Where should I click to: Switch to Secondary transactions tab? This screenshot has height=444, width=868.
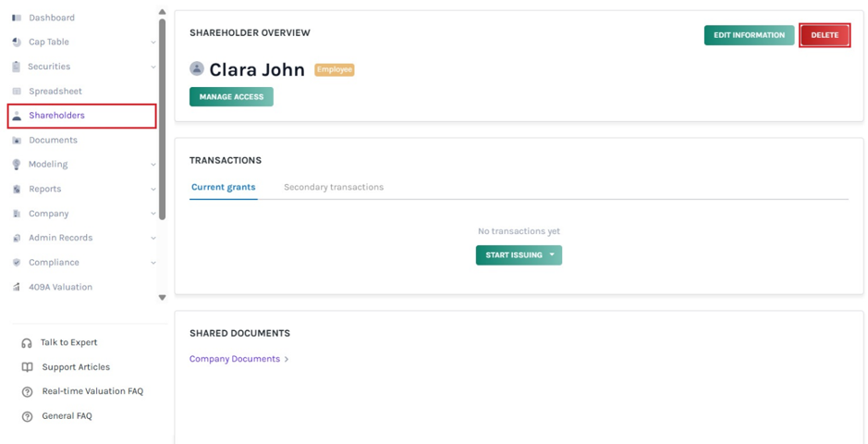334,187
